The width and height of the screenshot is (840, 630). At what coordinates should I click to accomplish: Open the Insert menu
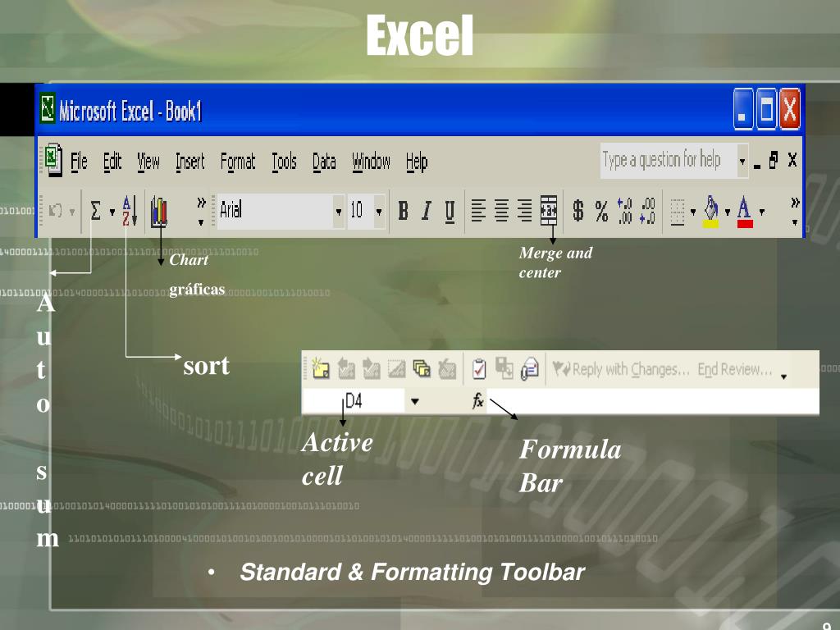(190, 161)
